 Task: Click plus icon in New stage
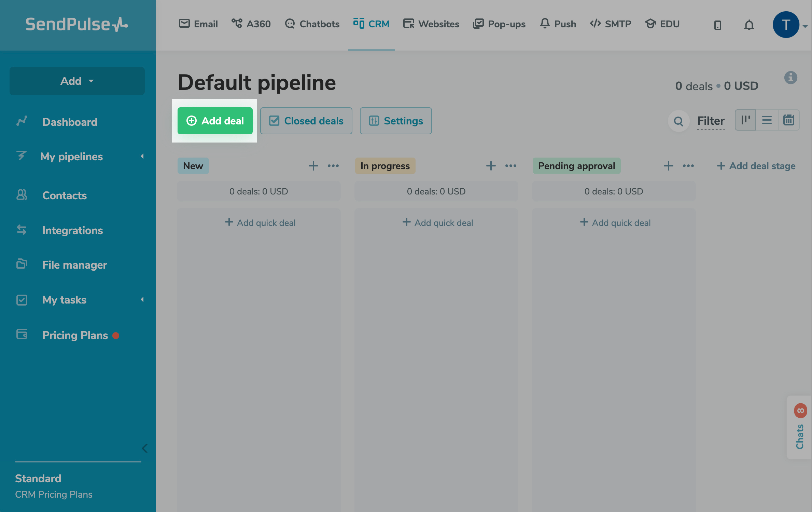point(313,166)
